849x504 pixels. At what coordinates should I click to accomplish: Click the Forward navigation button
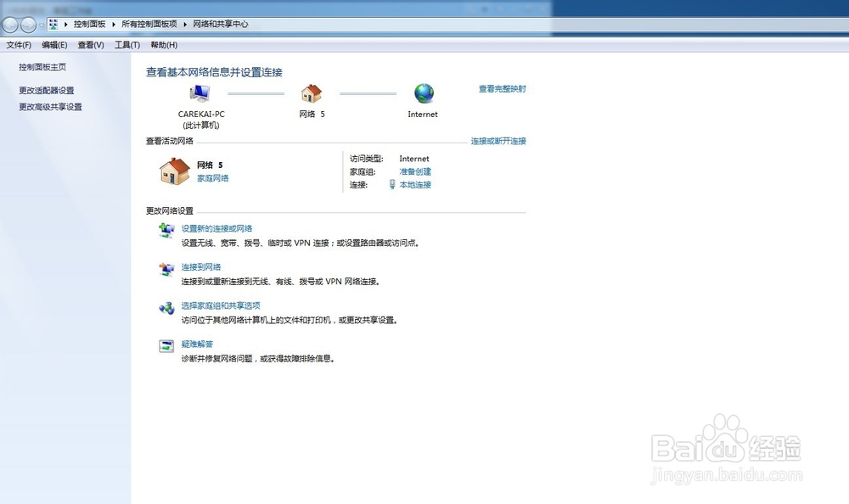[28, 25]
